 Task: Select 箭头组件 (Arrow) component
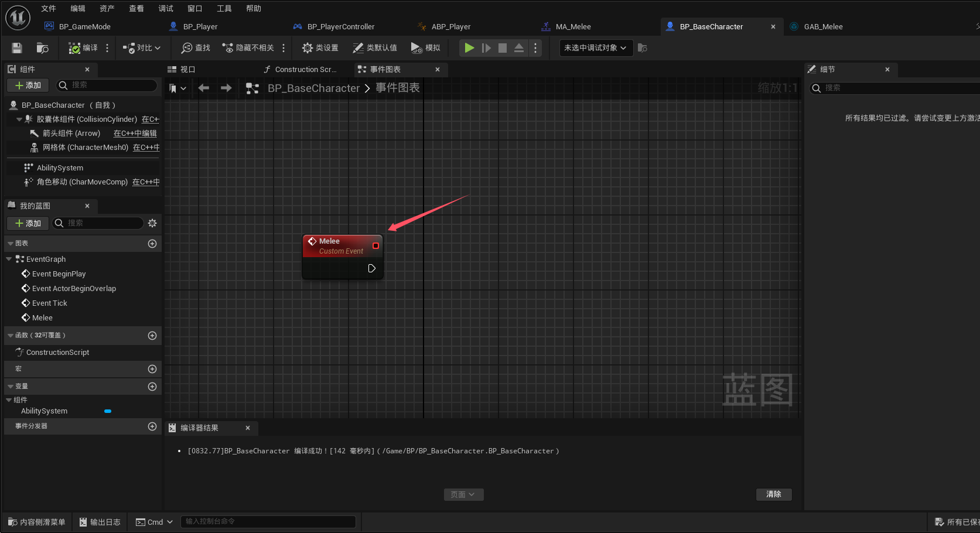click(x=71, y=134)
